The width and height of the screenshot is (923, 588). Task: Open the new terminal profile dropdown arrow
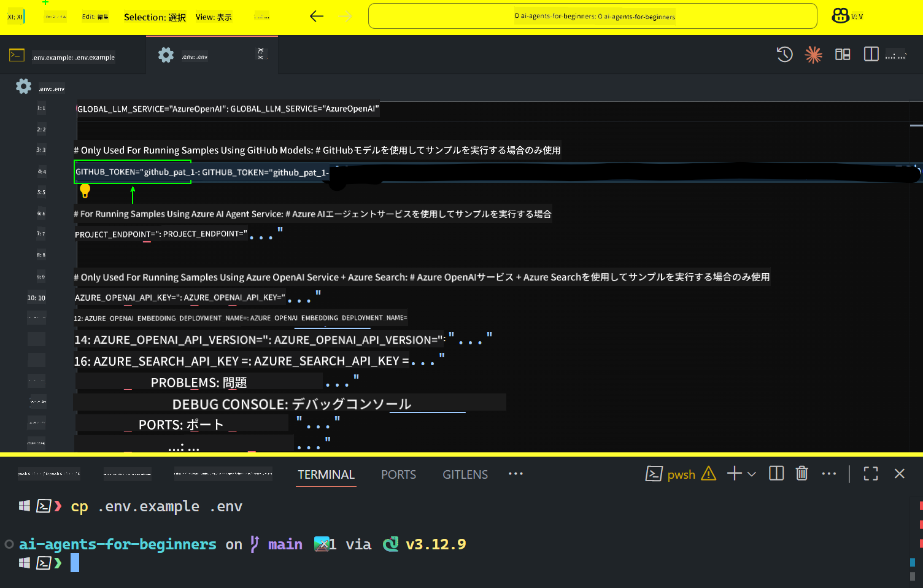[752, 474]
